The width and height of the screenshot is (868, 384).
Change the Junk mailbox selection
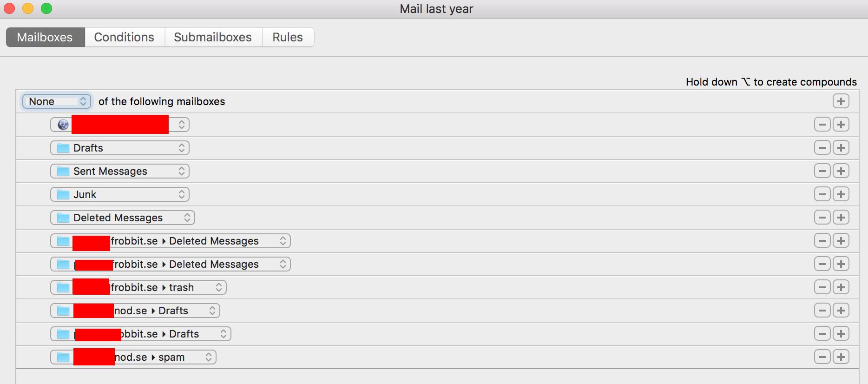120,194
